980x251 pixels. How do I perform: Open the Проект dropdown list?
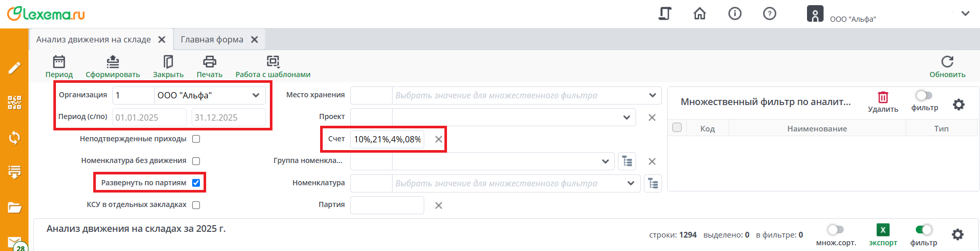pos(627,117)
